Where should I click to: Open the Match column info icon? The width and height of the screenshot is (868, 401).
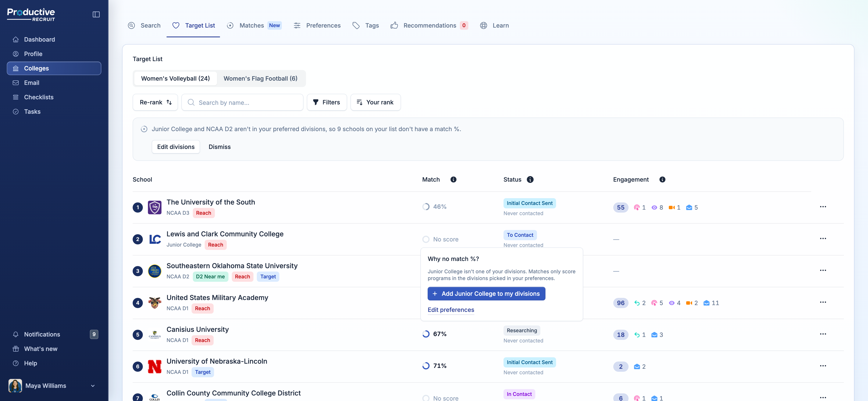(453, 179)
